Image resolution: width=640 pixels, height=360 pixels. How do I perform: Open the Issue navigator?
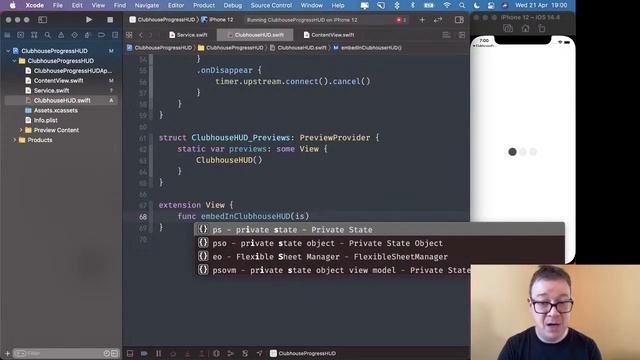(61, 35)
